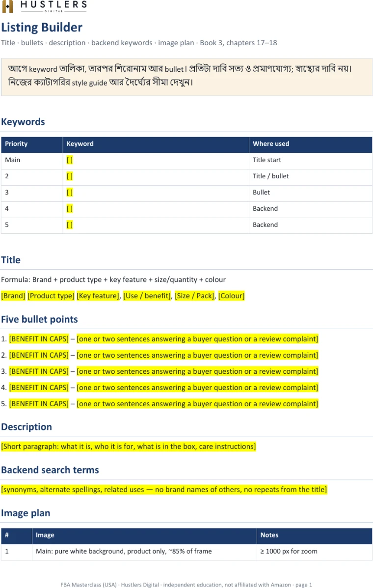Click the "Bullet" cell in row 3
Viewport: 373px width, 588px height.
(x=311, y=193)
